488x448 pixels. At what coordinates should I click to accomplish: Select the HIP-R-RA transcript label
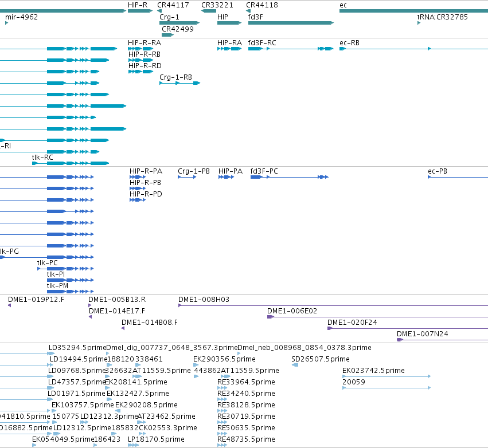tap(145, 42)
